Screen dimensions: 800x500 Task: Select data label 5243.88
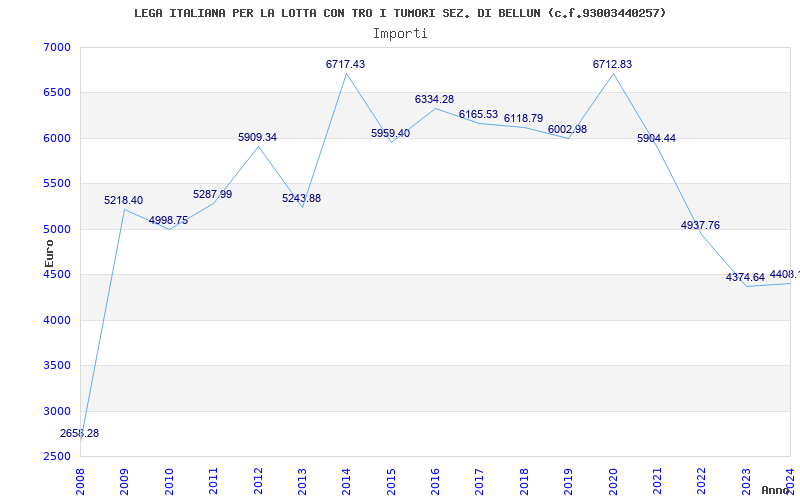click(x=302, y=198)
